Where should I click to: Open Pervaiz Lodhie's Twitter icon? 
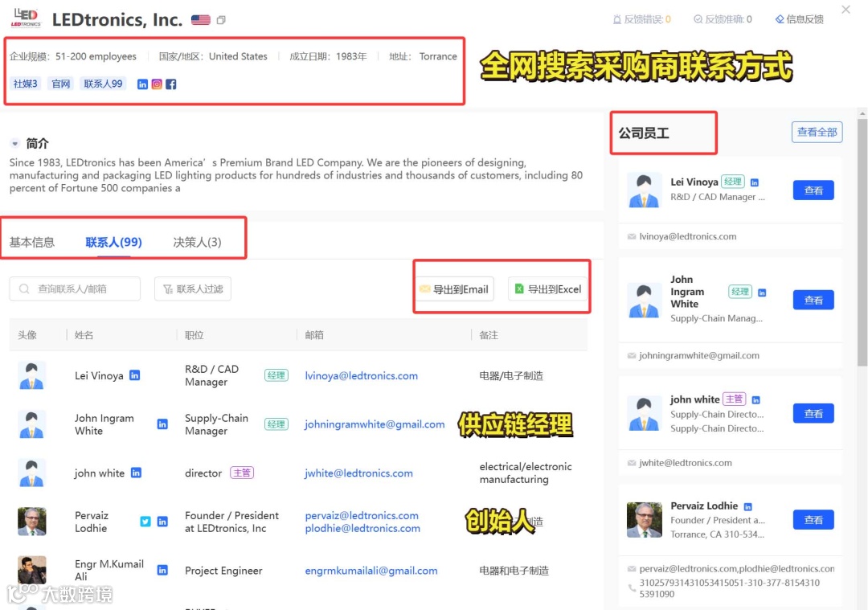point(145,522)
